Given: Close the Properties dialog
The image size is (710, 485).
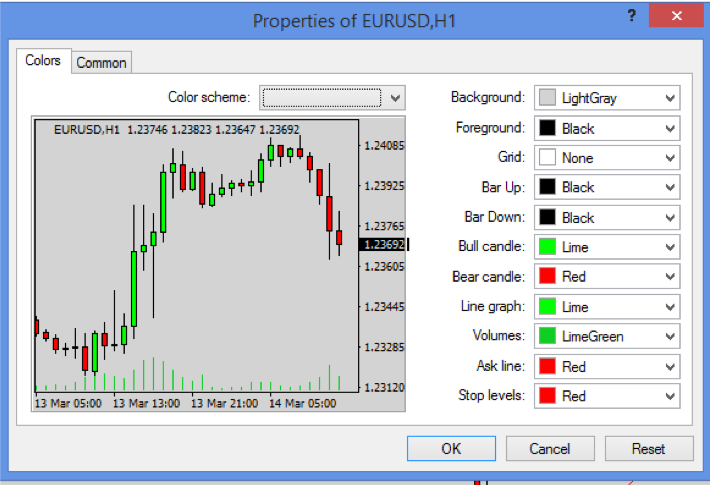Looking at the screenshot, I should tap(676, 16).
